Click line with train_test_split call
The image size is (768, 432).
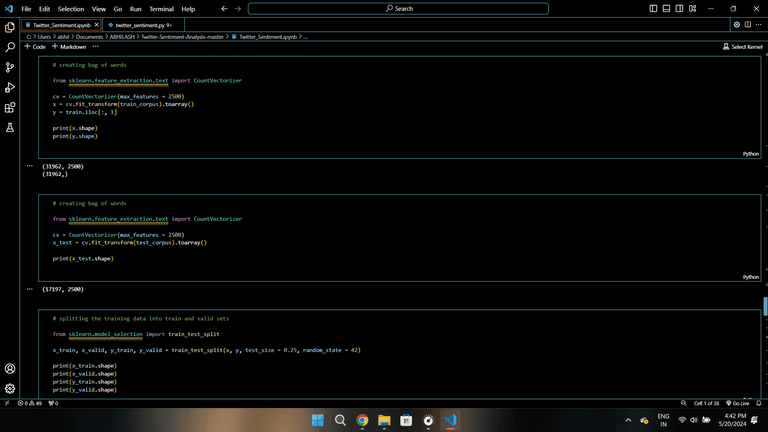(x=207, y=350)
